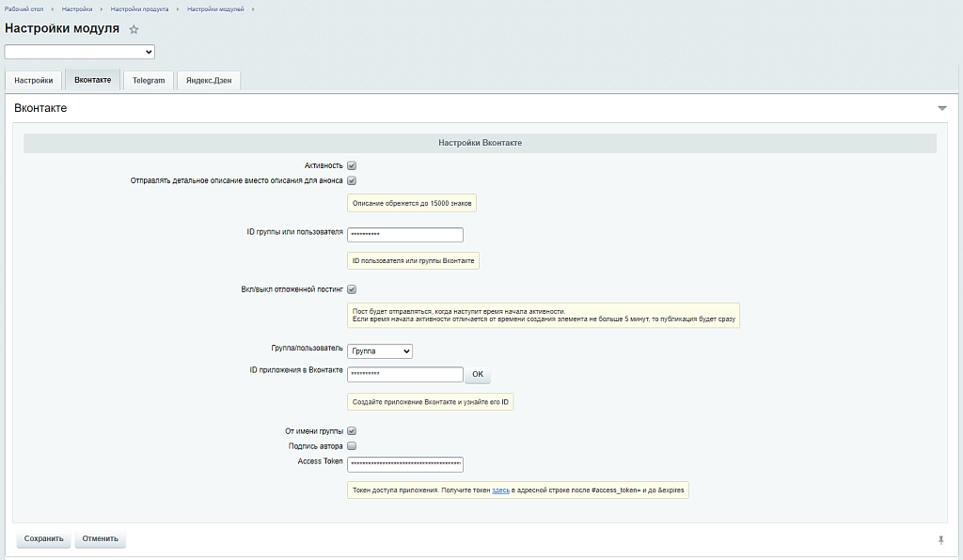Click the Access Token input field
The image size is (963, 560).
tap(404, 464)
